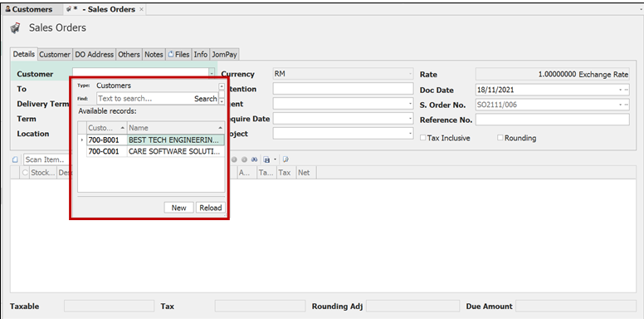Open the Customer tab
Viewport: 644px width, 319px height.
tap(55, 54)
